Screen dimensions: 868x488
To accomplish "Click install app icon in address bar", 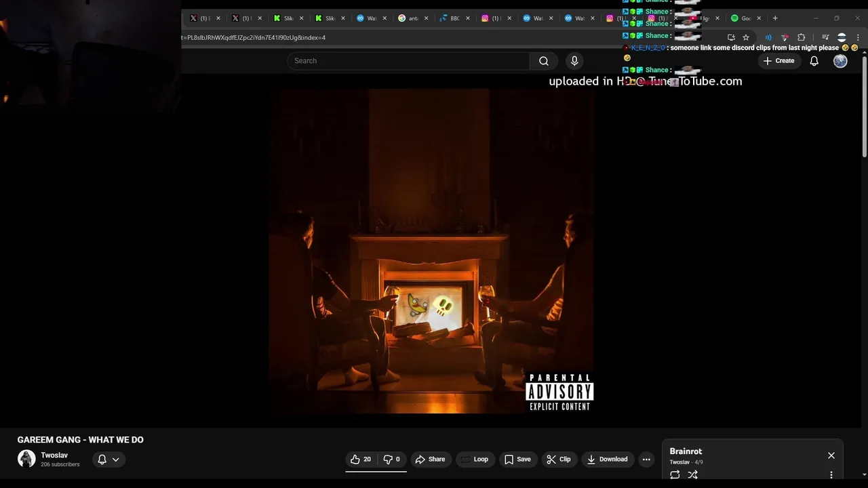I will (731, 38).
